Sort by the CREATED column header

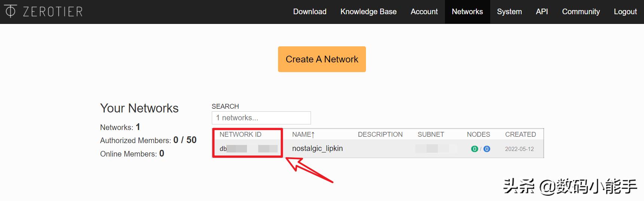520,134
